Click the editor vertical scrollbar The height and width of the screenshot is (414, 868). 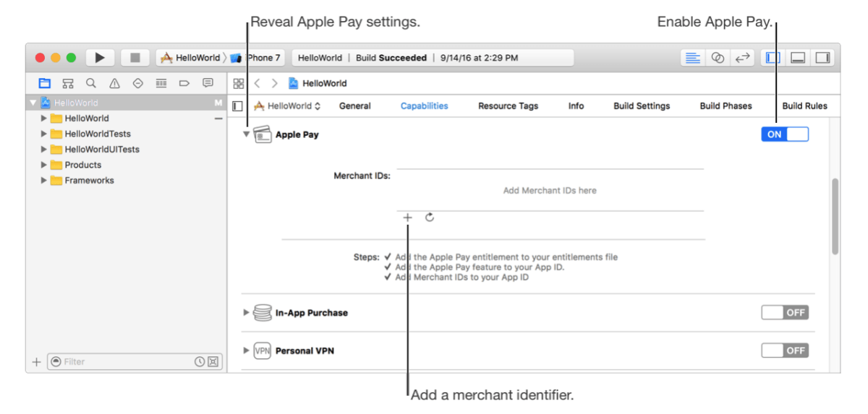click(x=835, y=217)
